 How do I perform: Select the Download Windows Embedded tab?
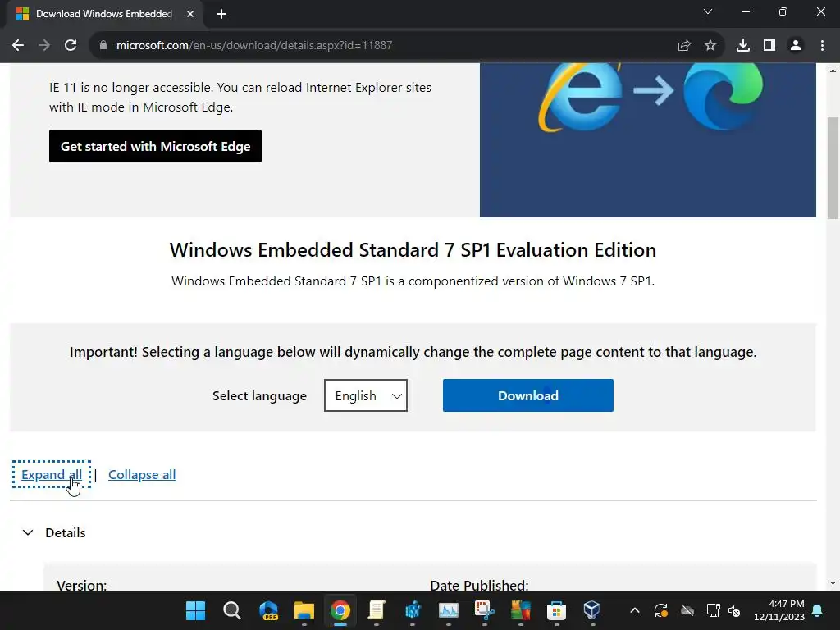click(x=104, y=15)
